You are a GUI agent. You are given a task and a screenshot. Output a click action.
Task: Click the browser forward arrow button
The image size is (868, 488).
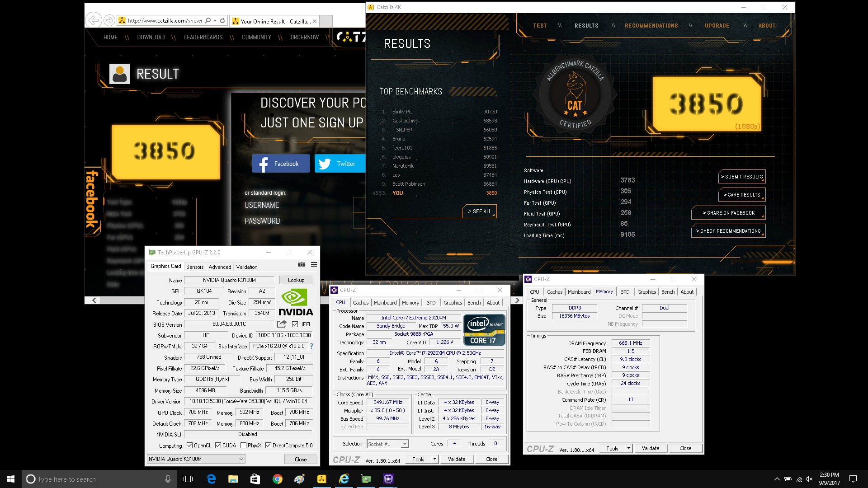pyautogui.click(x=109, y=20)
